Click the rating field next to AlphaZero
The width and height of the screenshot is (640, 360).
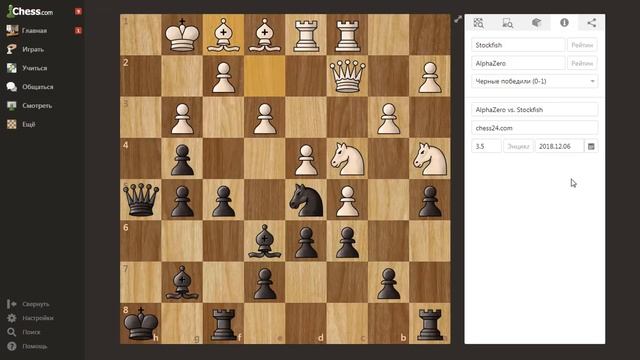[x=582, y=64]
